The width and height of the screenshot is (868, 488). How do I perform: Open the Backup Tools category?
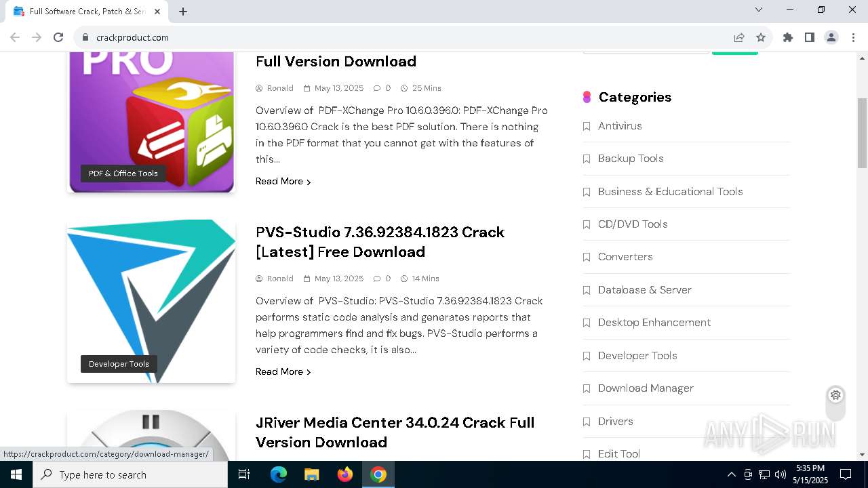[x=631, y=159]
